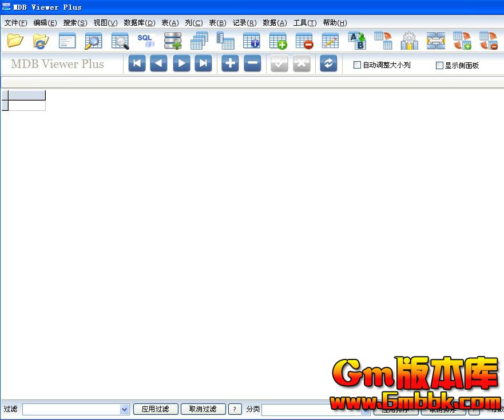Image resolution: width=504 pixels, height=420 pixels.
Task: Click the table info icon with blue i
Action: coord(252,41)
